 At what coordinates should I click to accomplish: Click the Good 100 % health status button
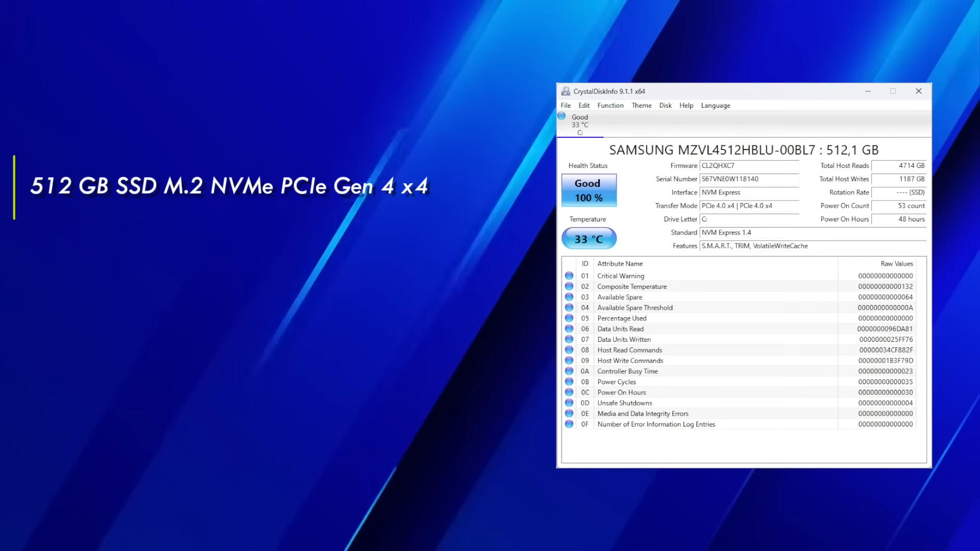(x=589, y=190)
